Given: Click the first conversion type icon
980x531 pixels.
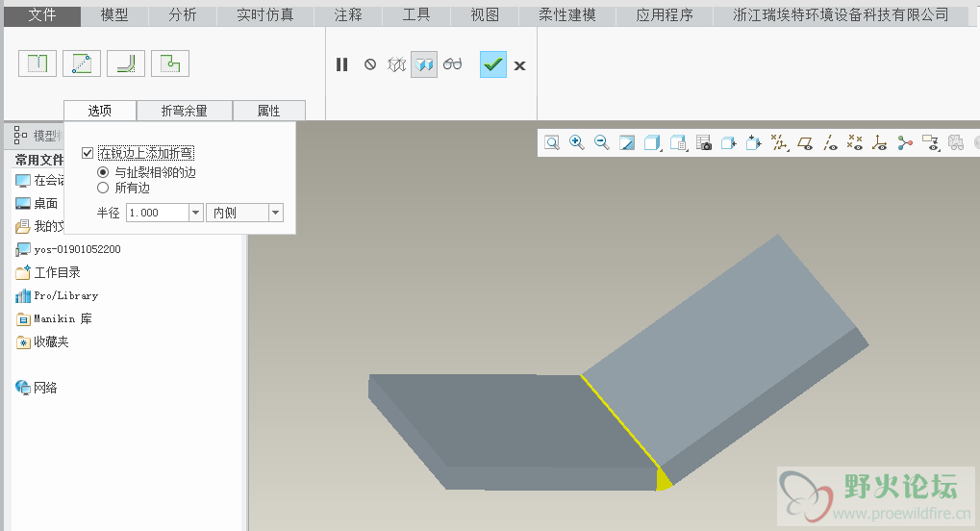Looking at the screenshot, I should pyautogui.click(x=38, y=63).
